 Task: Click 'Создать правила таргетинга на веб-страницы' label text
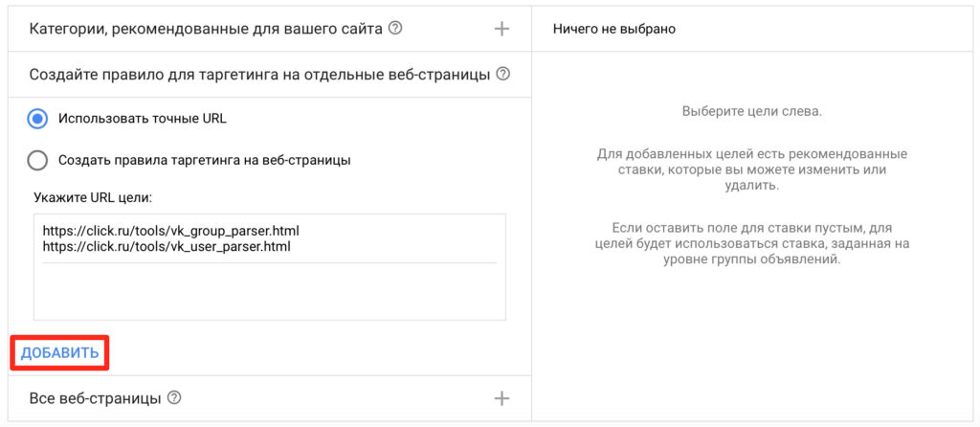(204, 160)
